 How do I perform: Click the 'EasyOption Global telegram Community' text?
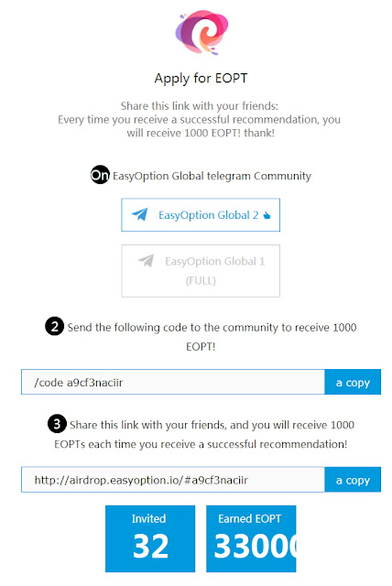[212, 176]
